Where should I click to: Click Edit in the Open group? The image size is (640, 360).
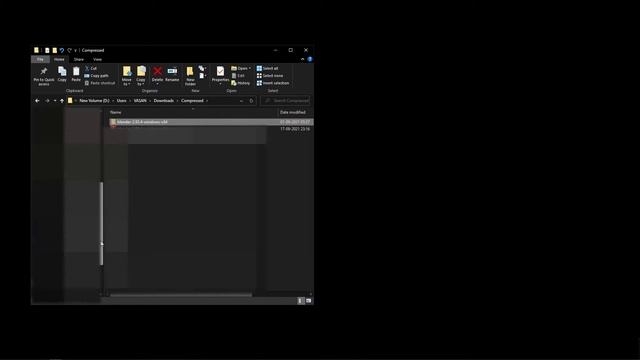point(238,76)
